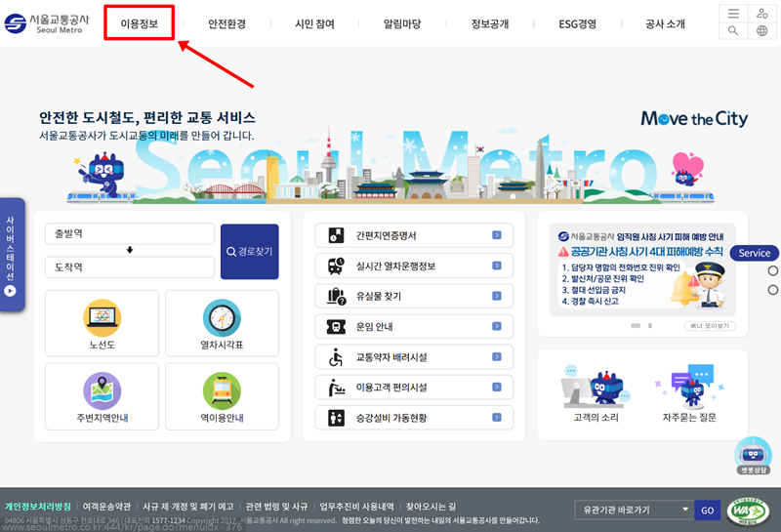
Task: Click the GO button in footer
Action: [707, 511]
